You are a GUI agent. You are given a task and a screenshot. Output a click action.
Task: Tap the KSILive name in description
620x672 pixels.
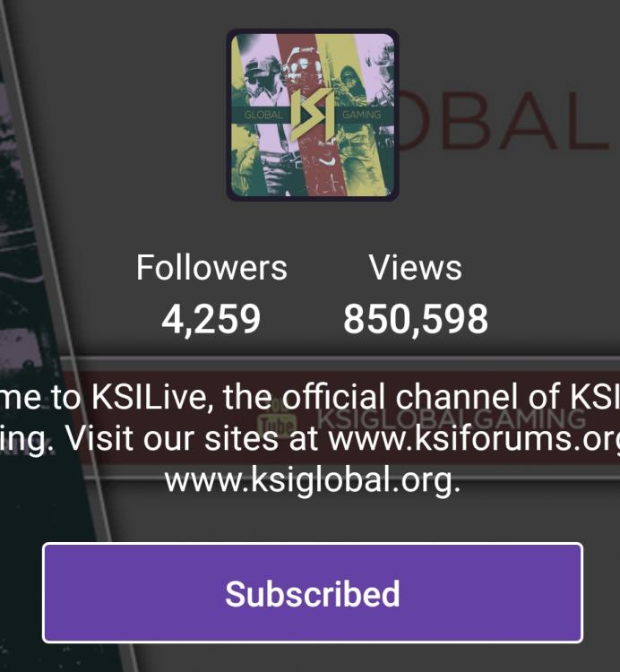pyautogui.click(x=151, y=397)
